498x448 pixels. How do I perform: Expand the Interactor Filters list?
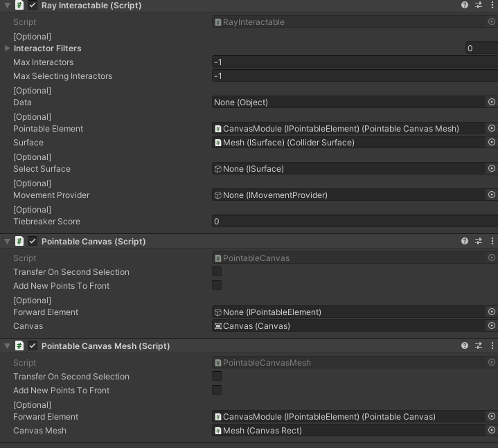coord(7,48)
